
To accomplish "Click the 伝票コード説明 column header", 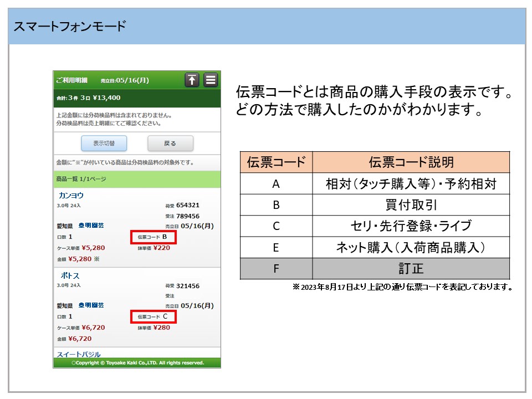I will point(411,162).
